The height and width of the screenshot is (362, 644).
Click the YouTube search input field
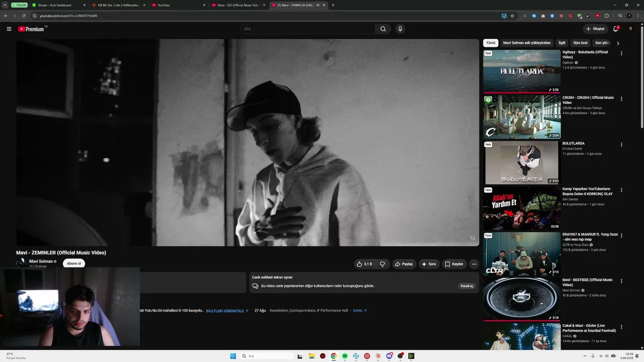click(x=307, y=29)
